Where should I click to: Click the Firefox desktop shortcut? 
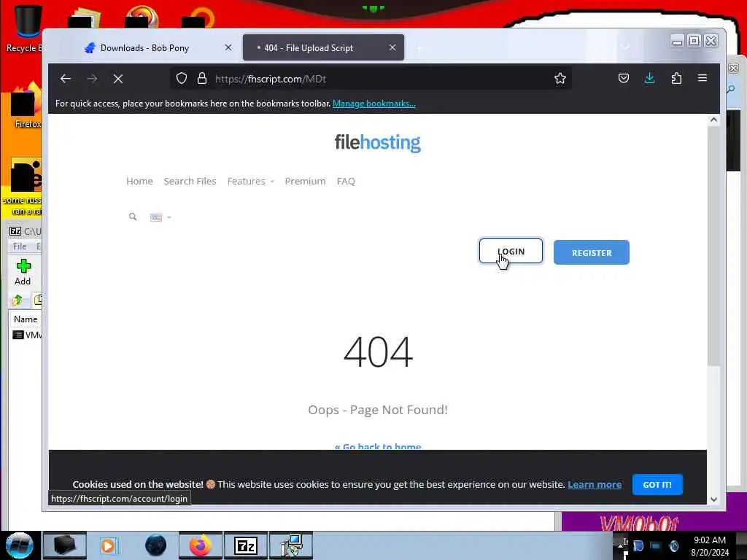tap(26, 106)
